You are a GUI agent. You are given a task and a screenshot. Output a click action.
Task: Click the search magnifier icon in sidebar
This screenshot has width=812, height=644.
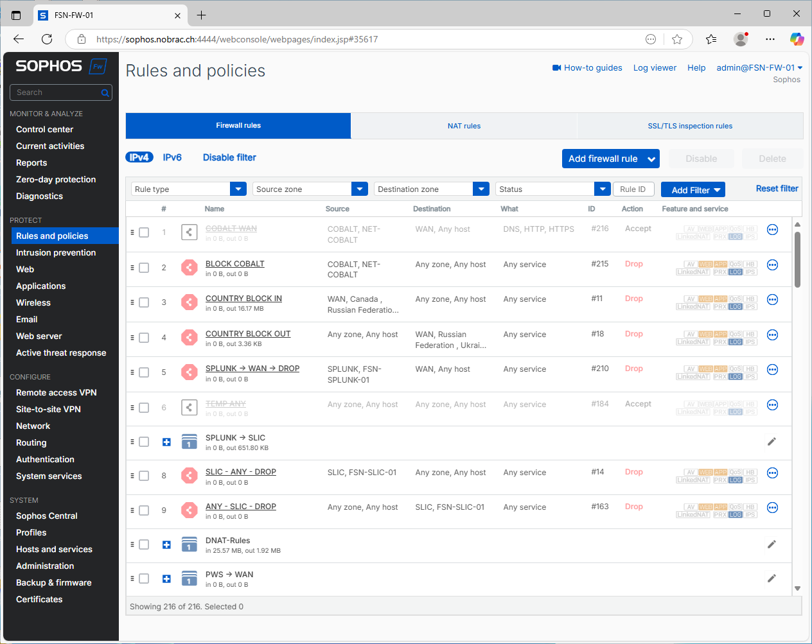(105, 93)
